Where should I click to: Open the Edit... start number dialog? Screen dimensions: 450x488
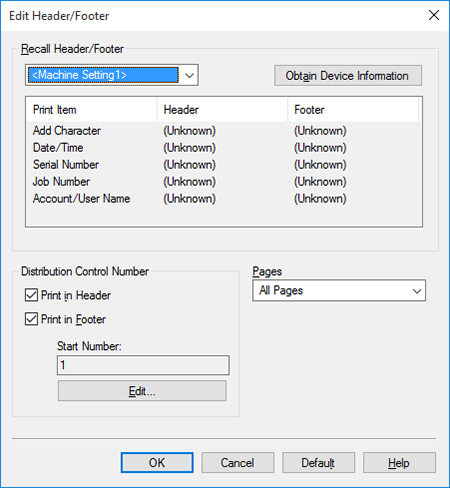(x=142, y=391)
